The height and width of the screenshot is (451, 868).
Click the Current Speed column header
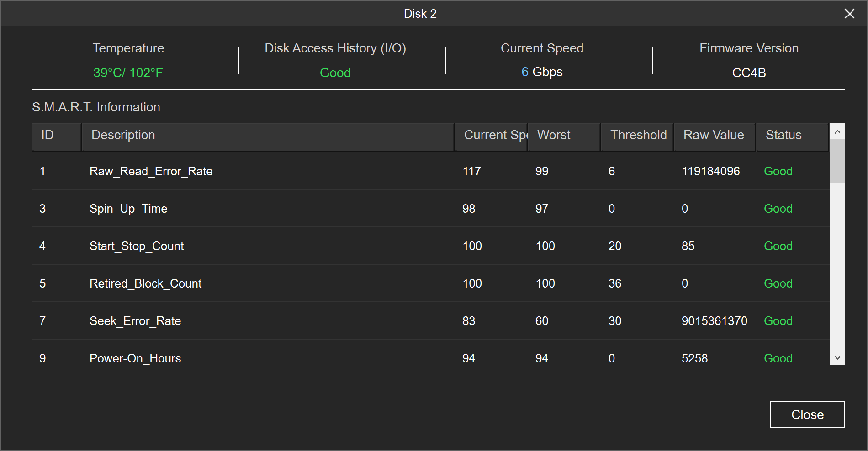pos(491,135)
